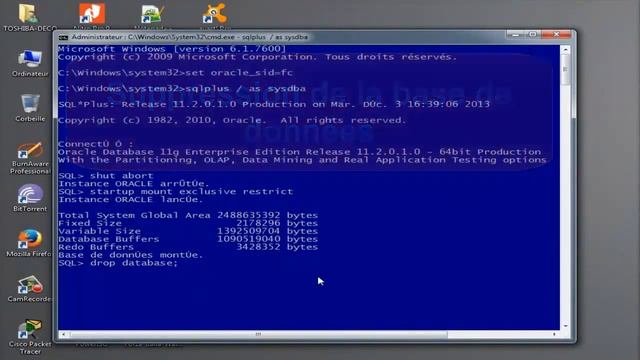The height and width of the screenshot is (360, 640).
Task: Open the Mozilla Firefox shortcut
Action: [29, 243]
